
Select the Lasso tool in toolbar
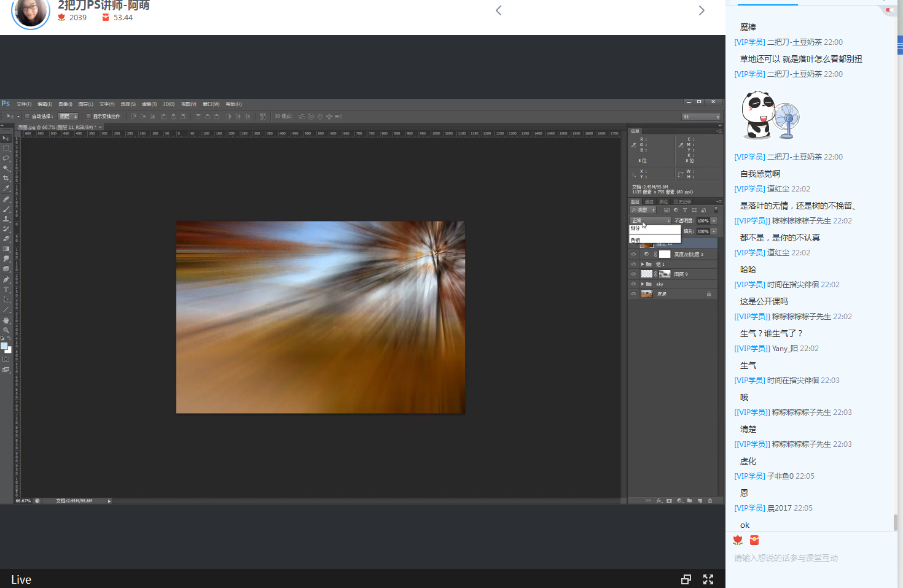click(6, 158)
